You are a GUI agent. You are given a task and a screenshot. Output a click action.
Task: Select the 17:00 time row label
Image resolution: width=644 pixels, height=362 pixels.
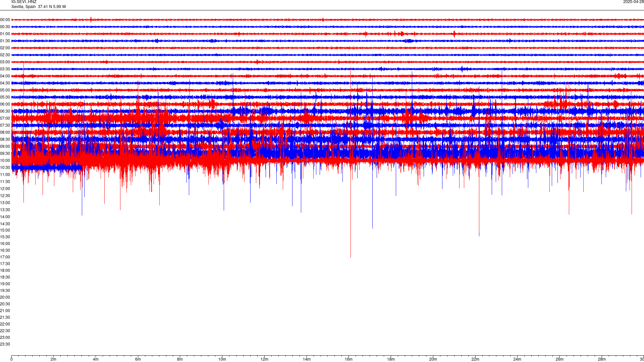[5, 257]
